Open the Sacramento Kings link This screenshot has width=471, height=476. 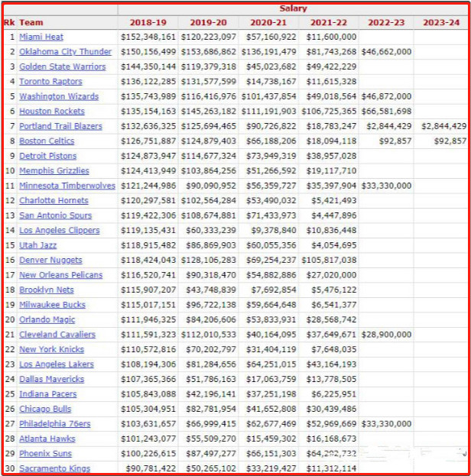pos(55,468)
